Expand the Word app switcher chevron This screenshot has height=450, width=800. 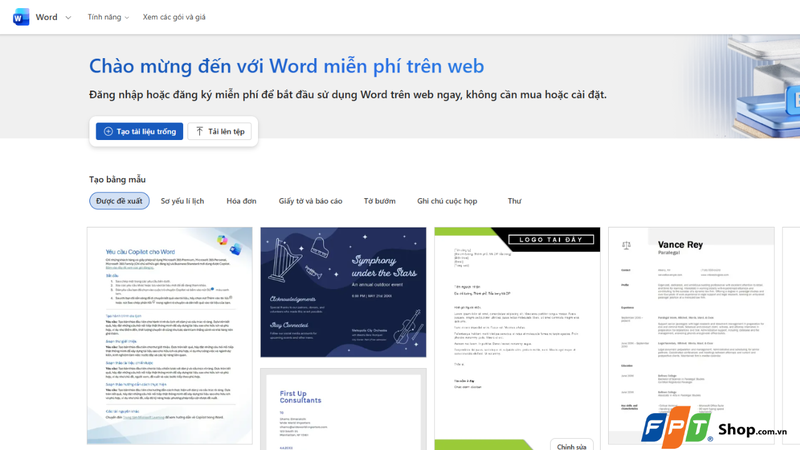(68, 17)
